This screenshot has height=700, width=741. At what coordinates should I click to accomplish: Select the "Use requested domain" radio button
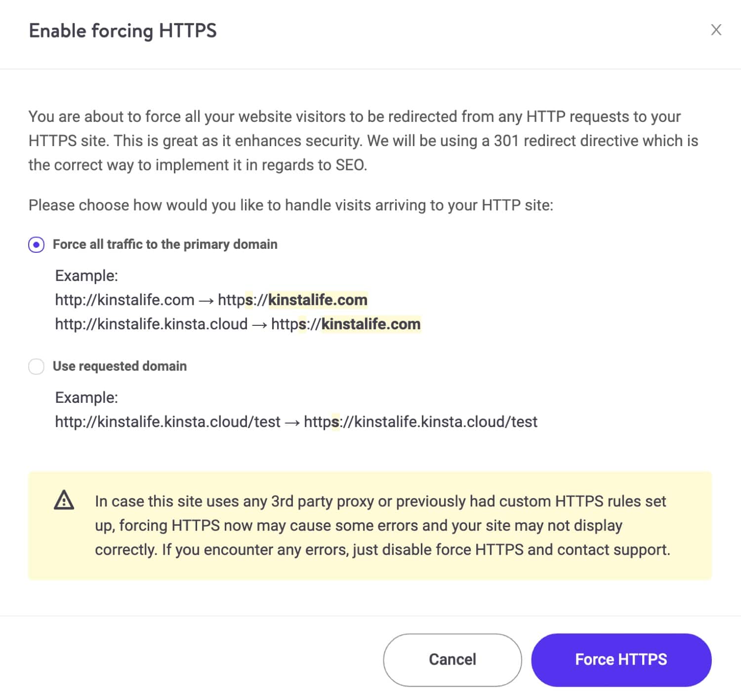click(x=36, y=366)
